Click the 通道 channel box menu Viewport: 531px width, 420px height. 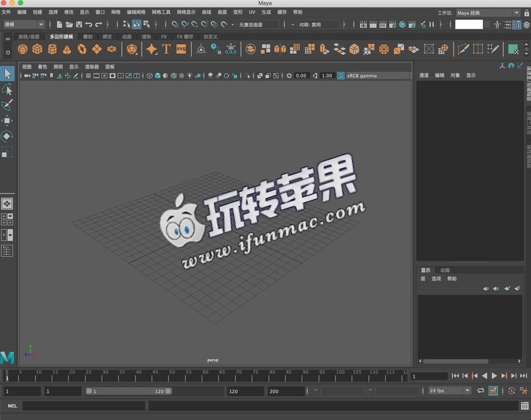coord(424,75)
